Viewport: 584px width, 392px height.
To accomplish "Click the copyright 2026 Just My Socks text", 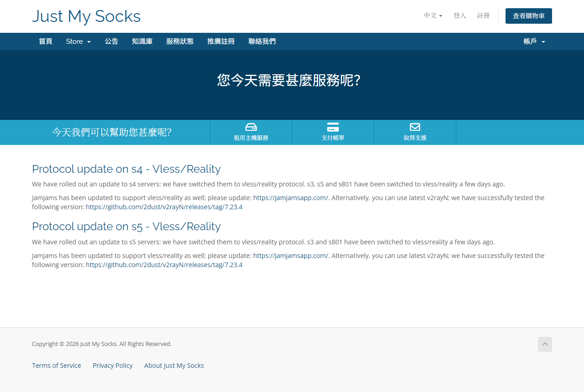I will tap(102, 344).
